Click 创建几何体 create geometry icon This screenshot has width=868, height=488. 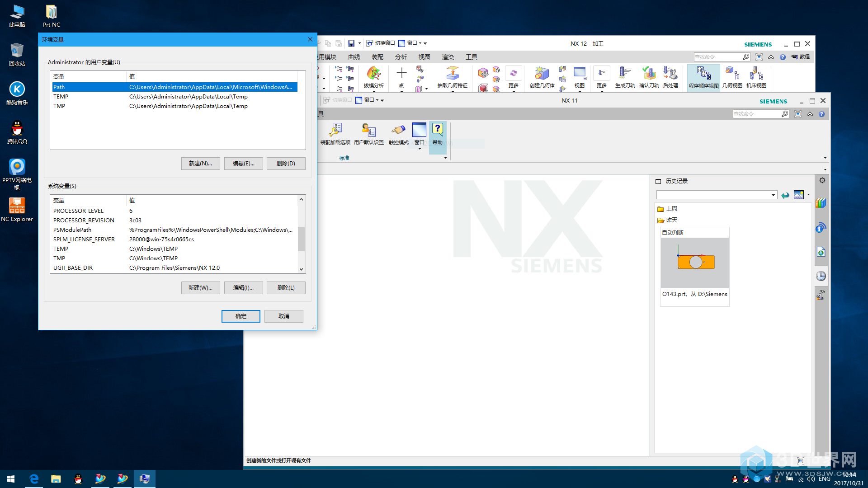(x=542, y=78)
